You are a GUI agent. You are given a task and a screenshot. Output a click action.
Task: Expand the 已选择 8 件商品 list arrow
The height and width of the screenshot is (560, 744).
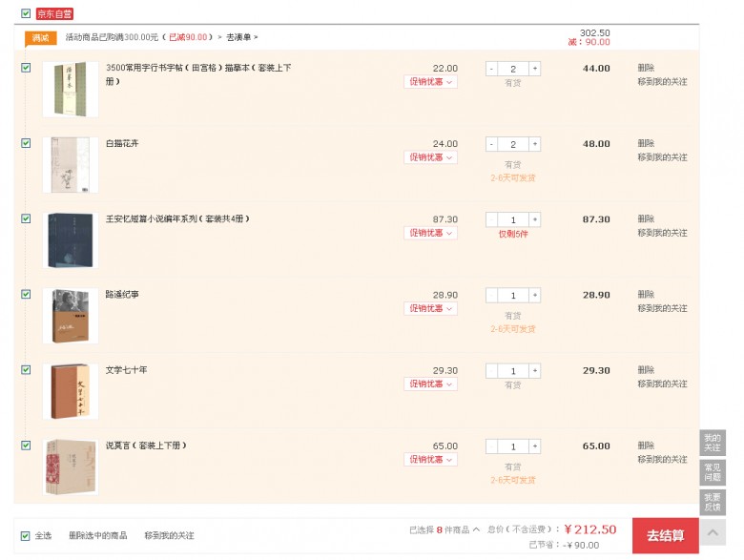476,529
